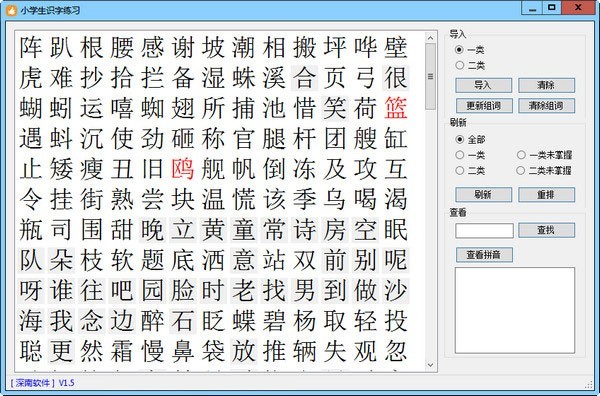600x396 pixels.
Task: Click the vertical scrollbar thumb
Action: pos(430,76)
